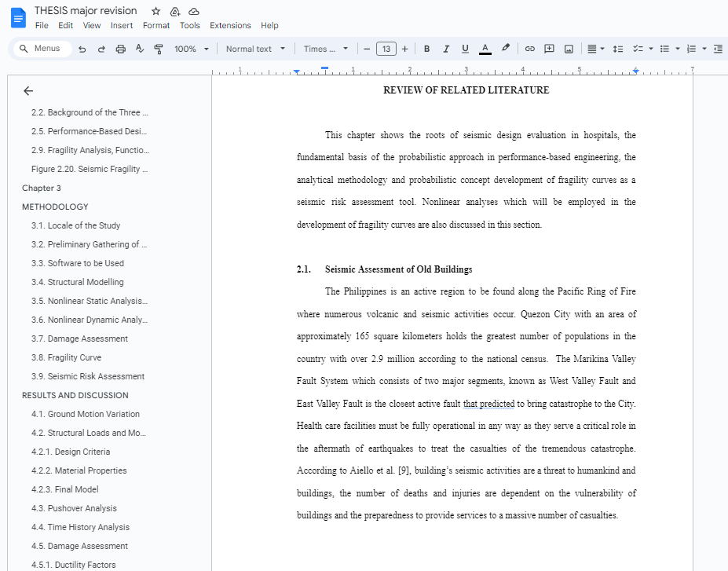
Task: Print the document using printer icon
Action: (121, 49)
